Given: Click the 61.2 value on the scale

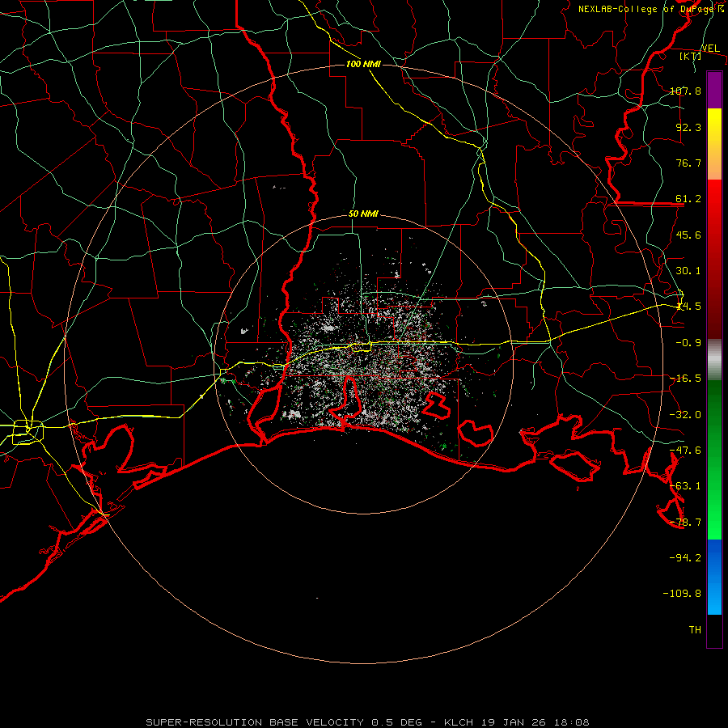Looking at the screenshot, I should point(688,199).
